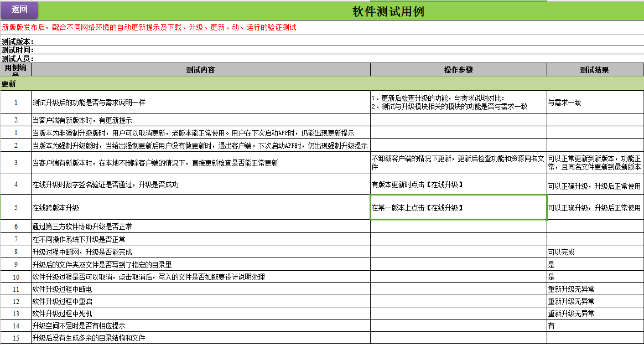Select cell 在线升级时数字签名验证是否通过
The width and height of the screenshot is (644, 345).
coord(201,184)
